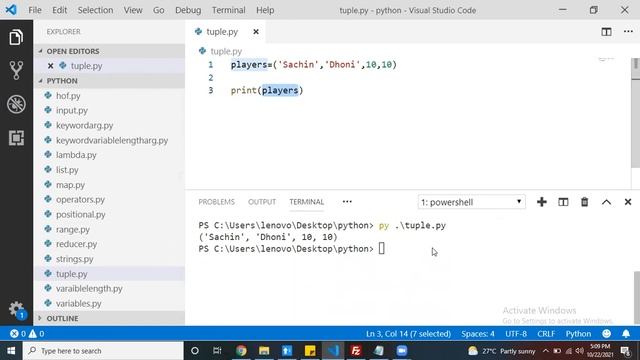Open variables.py in the explorer

pos(110,303)
